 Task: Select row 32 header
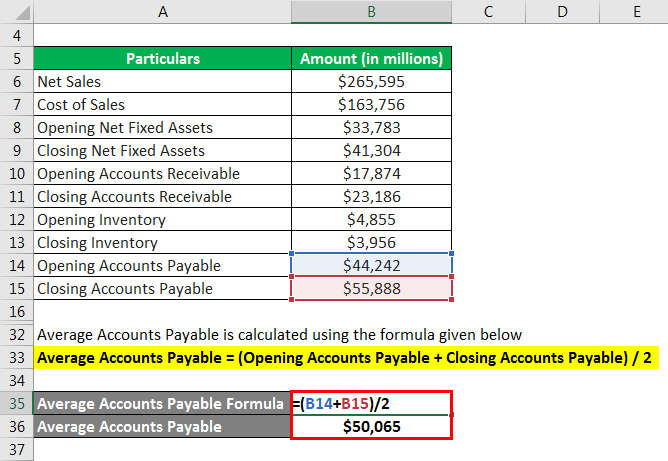click(17, 334)
